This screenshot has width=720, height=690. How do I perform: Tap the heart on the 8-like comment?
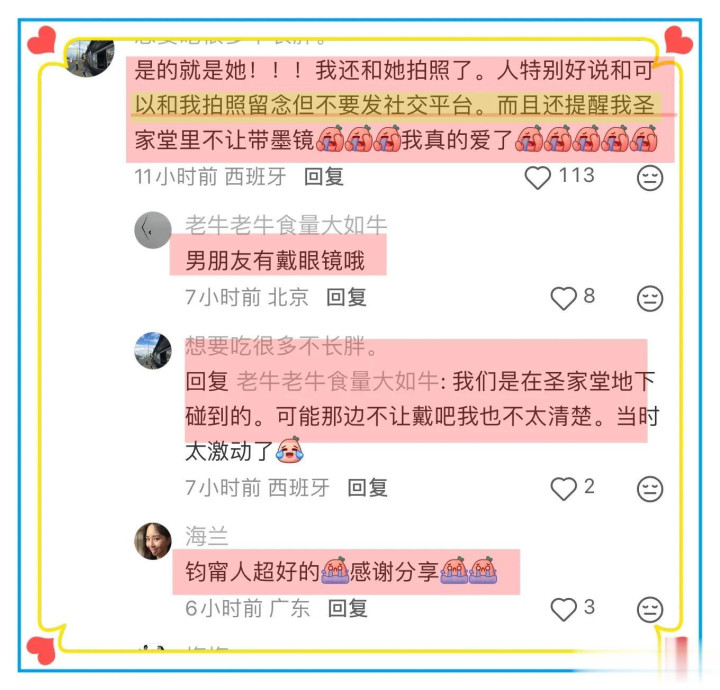pyautogui.click(x=563, y=298)
